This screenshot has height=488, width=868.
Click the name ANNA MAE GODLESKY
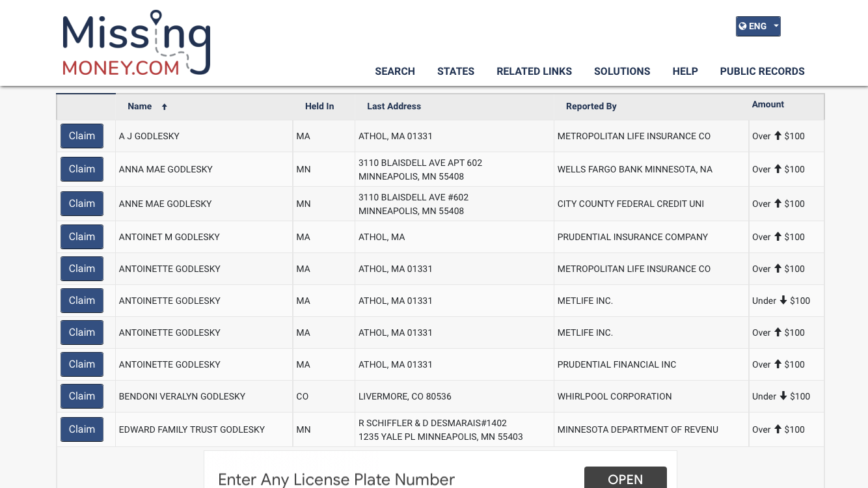(166, 169)
